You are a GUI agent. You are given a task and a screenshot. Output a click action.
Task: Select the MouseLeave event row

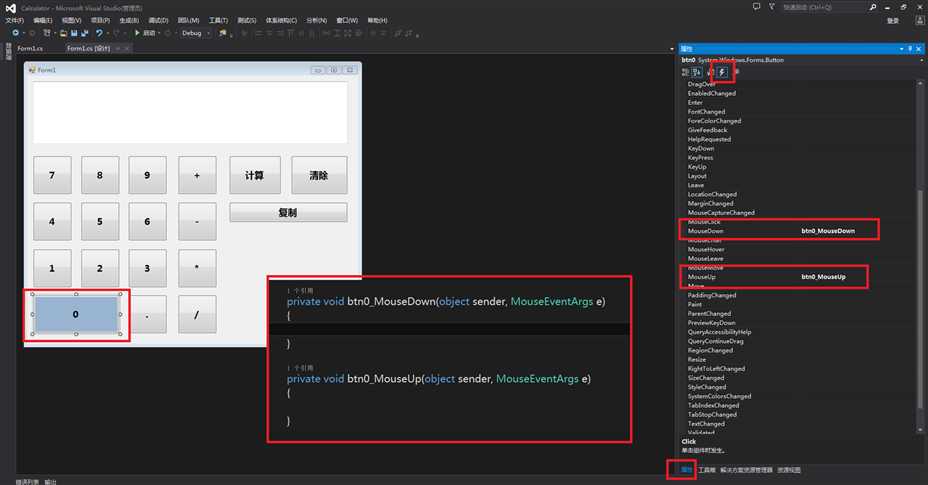(x=798, y=258)
